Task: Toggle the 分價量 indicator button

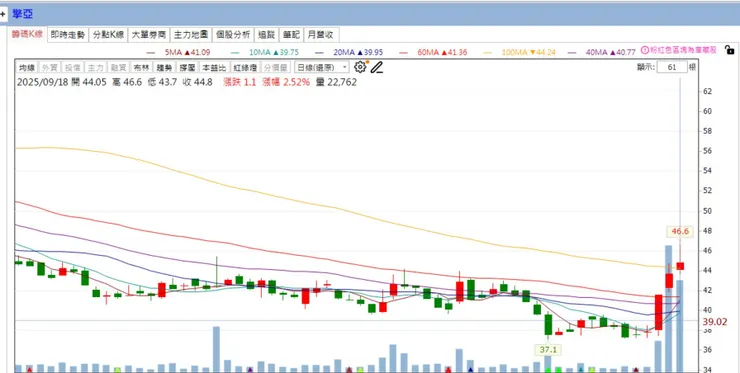Action: [275, 67]
